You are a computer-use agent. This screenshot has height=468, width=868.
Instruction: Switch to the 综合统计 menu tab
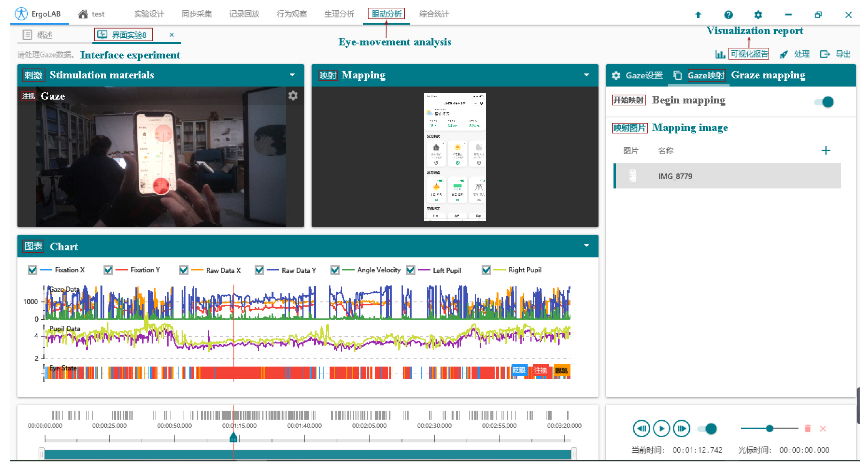[x=434, y=14]
